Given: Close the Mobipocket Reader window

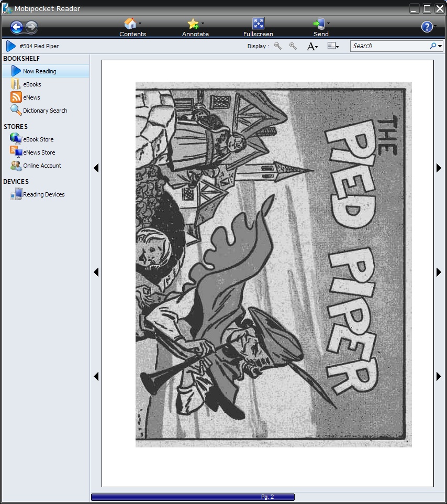Looking at the screenshot, I should point(440,9).
